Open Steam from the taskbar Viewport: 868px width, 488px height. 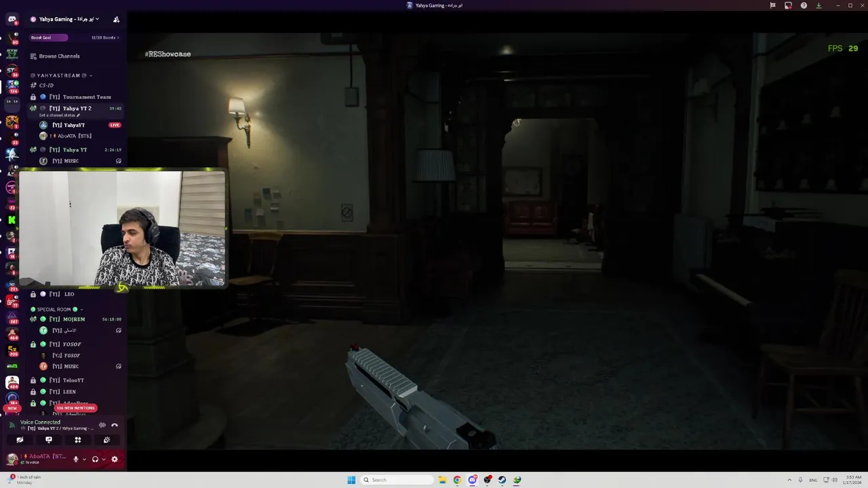(502, 480)
